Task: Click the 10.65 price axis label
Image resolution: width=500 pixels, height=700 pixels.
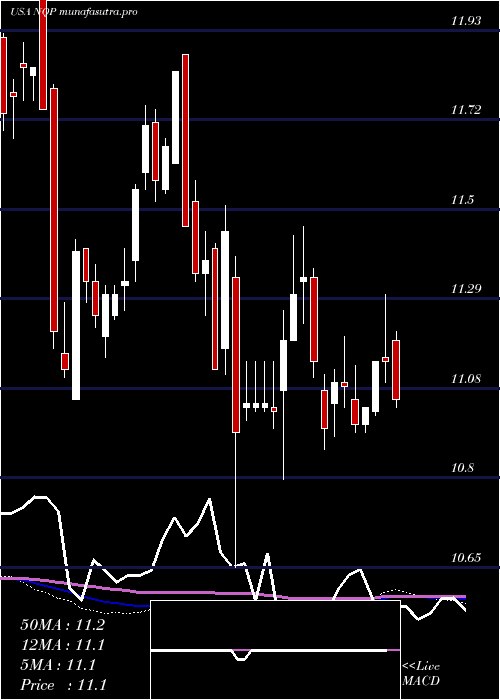Action: [x=466, y=558]
